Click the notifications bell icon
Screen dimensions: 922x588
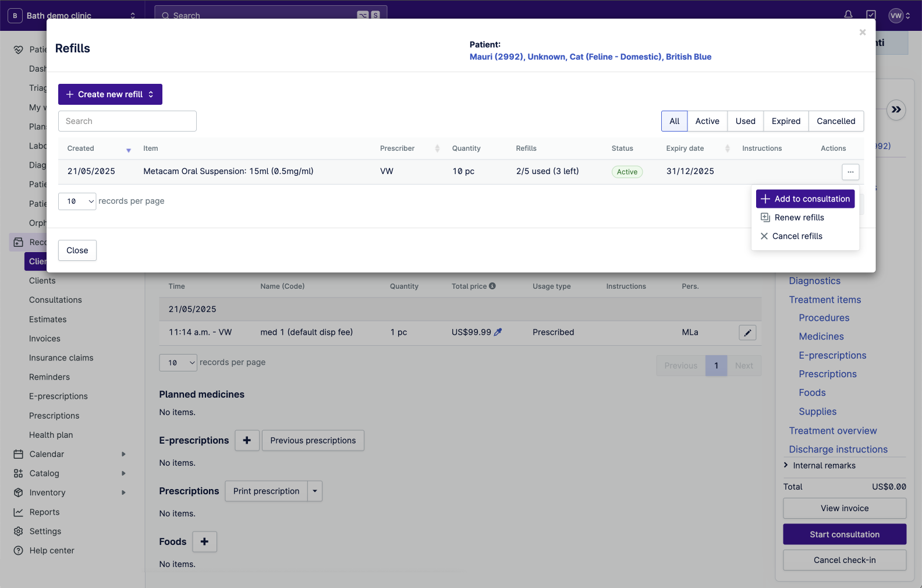point(848,15)
